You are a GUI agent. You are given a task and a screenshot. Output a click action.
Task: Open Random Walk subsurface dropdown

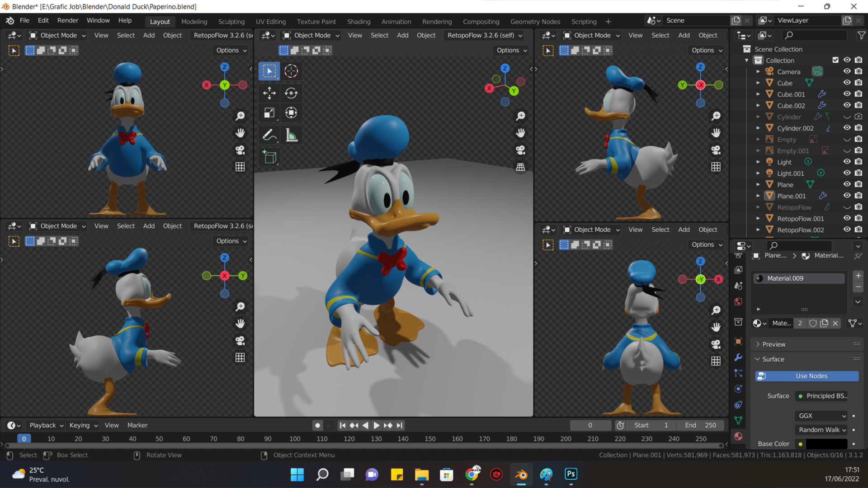point(821,430)
